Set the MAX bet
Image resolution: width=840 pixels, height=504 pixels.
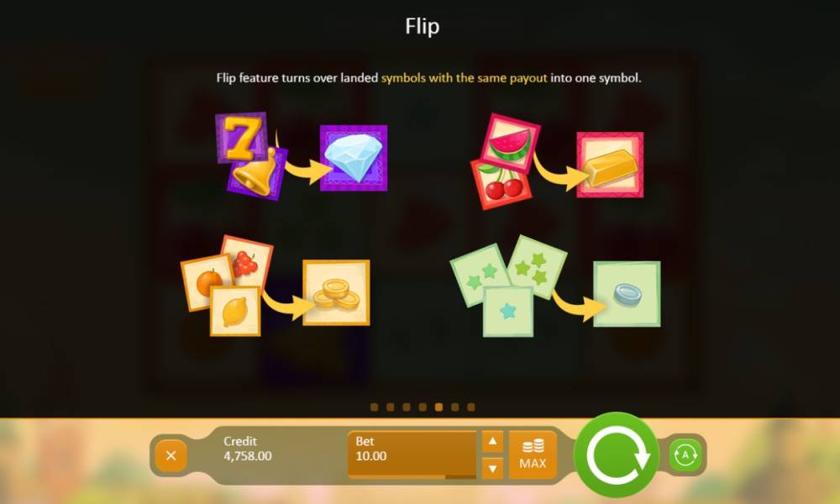(533, 454)
